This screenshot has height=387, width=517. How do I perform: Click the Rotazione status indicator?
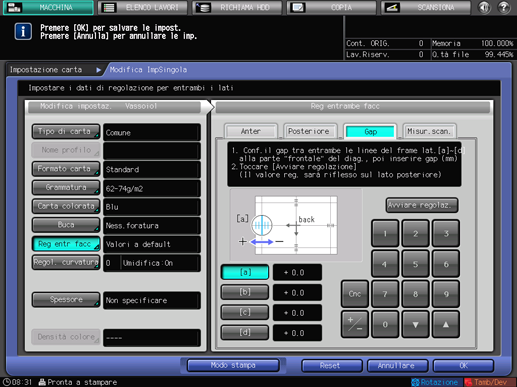pos(436,382)
